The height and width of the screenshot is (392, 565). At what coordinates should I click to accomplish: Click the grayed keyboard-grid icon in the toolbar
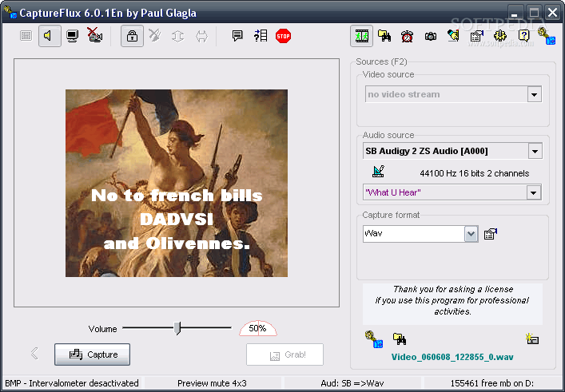26,36
